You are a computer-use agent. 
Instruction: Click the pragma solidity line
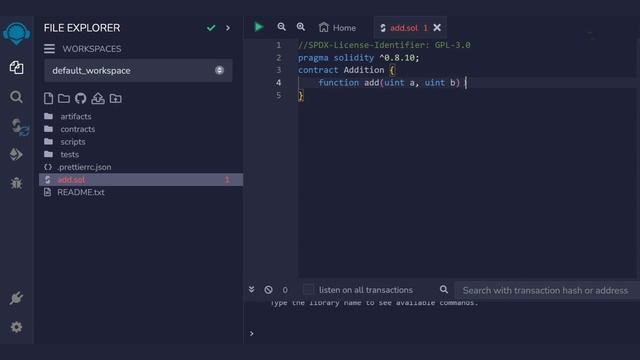358,58
